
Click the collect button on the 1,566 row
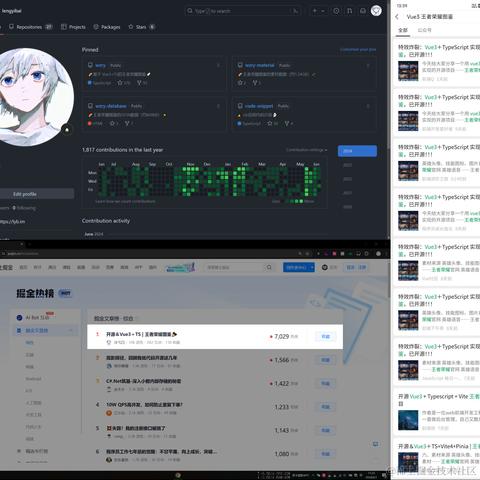tap(325, 360)
